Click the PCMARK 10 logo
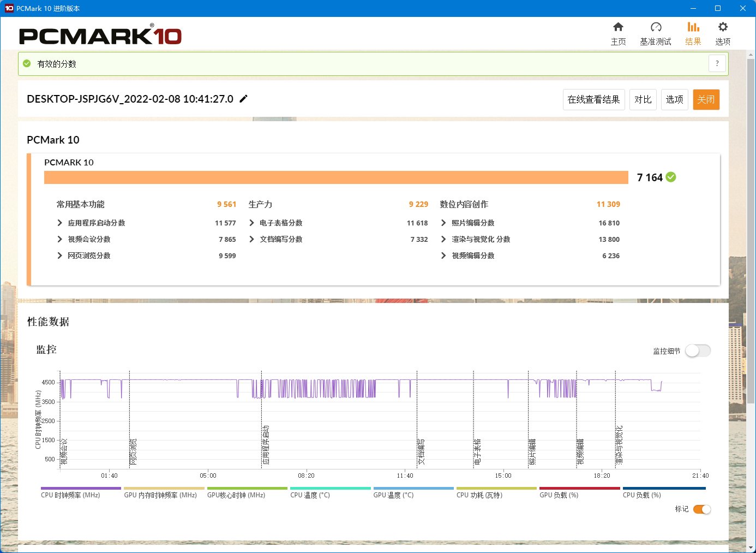 point(100,35)
